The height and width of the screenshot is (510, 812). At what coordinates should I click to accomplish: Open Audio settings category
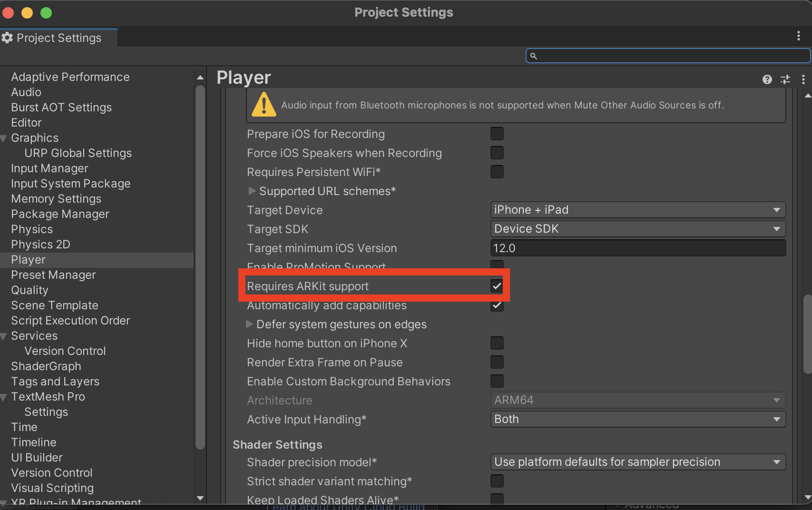coord(26,92)
